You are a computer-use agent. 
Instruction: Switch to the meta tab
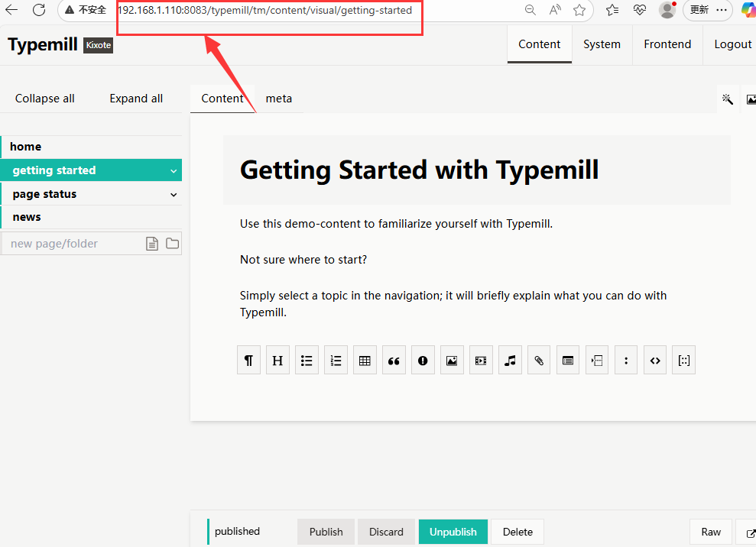pyautogui.click(x=279, y=99)
